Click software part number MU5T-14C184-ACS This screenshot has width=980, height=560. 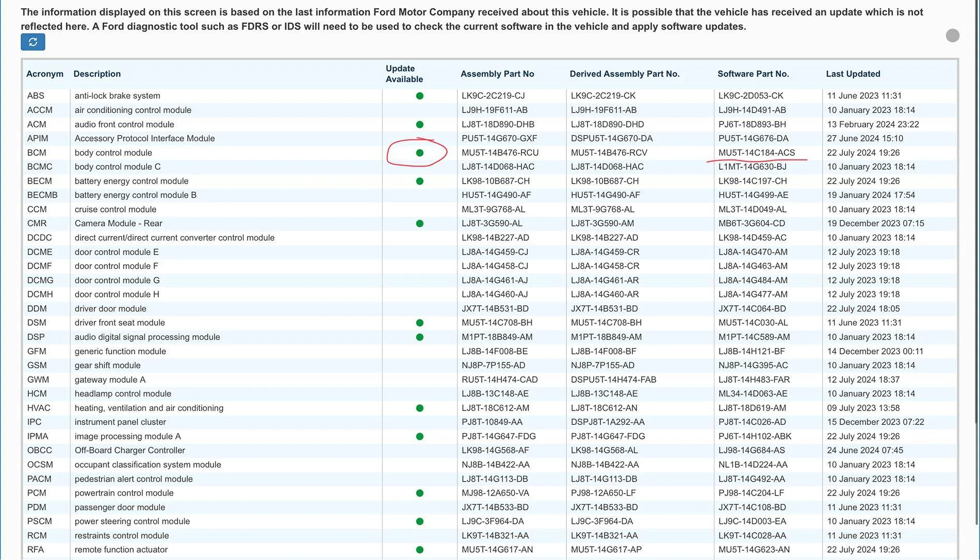757,153
